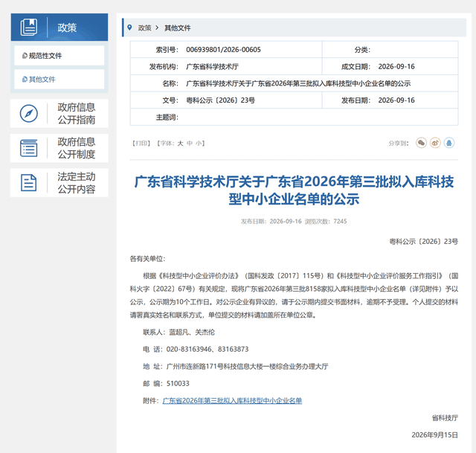The width and height of the screenshot is (476, 453).
Task: Click the 分类 label
Action: (x=362, y=50)
